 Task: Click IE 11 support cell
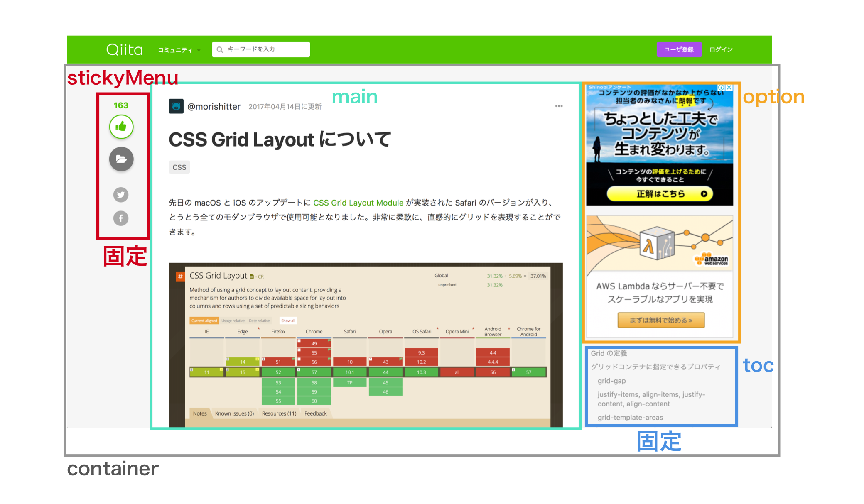207,372
